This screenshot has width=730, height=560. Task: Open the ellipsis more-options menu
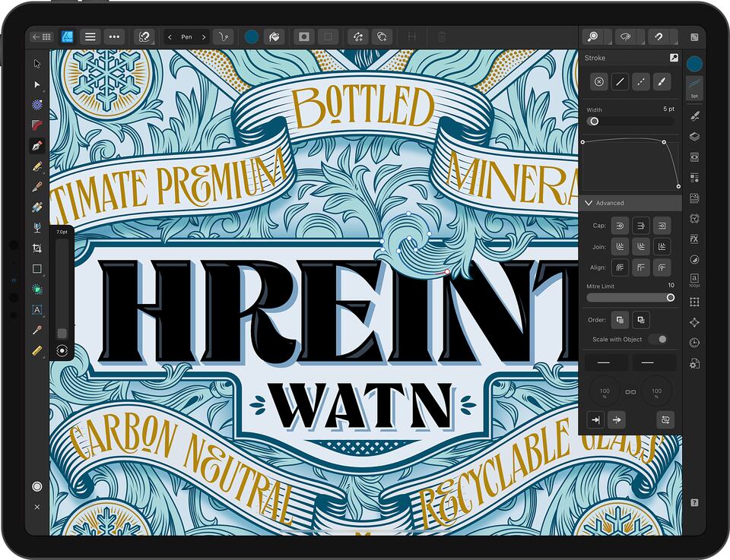tap(114, 36)
